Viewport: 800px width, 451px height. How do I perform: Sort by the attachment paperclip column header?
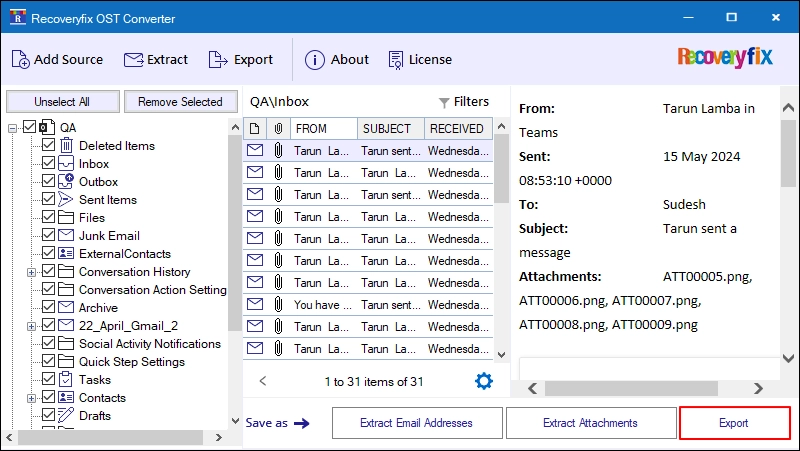[279, 129]
